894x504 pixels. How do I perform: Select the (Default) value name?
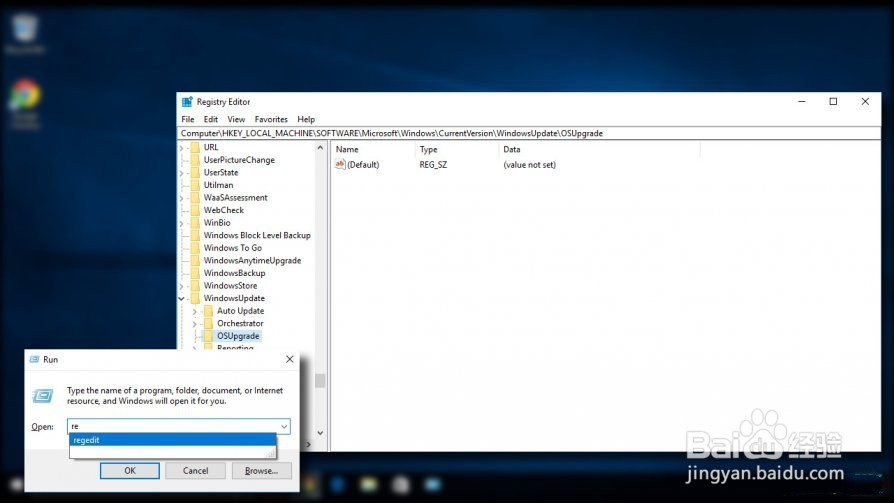point(363,165)
